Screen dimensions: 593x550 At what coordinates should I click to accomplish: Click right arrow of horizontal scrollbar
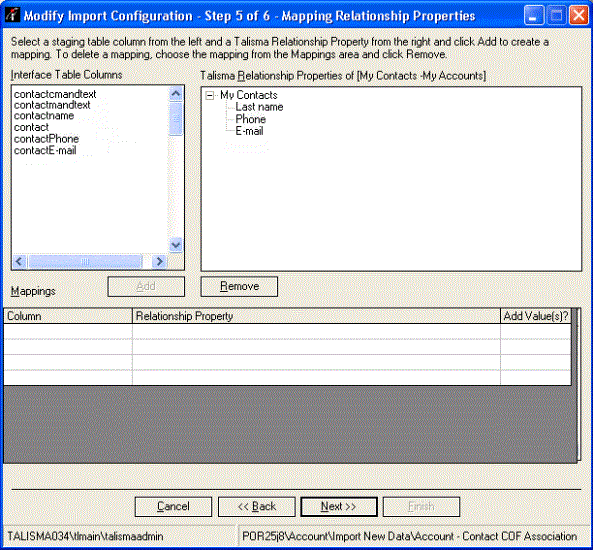coord(160,261)
